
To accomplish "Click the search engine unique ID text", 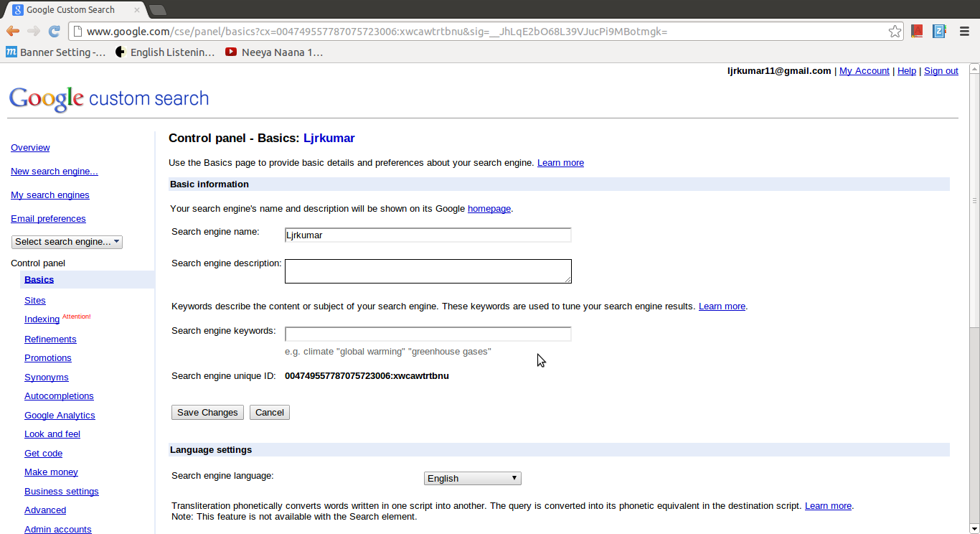I will [x=367, y=376].
